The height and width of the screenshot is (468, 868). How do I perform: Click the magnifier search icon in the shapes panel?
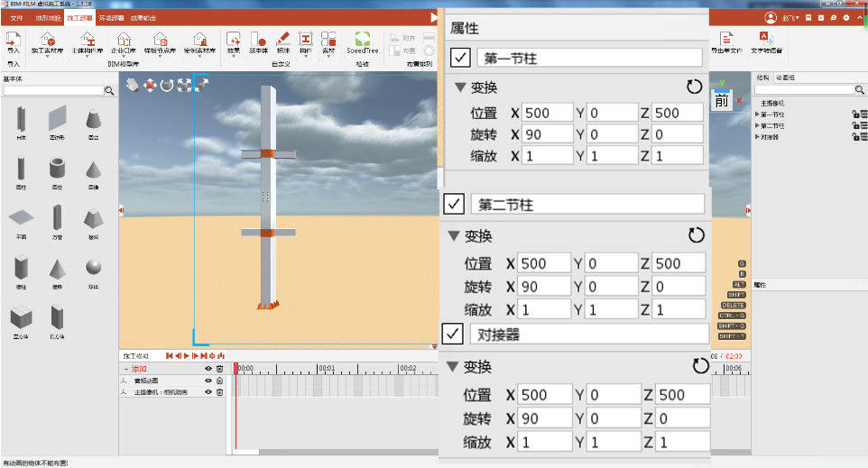click(x=109, y=90)
